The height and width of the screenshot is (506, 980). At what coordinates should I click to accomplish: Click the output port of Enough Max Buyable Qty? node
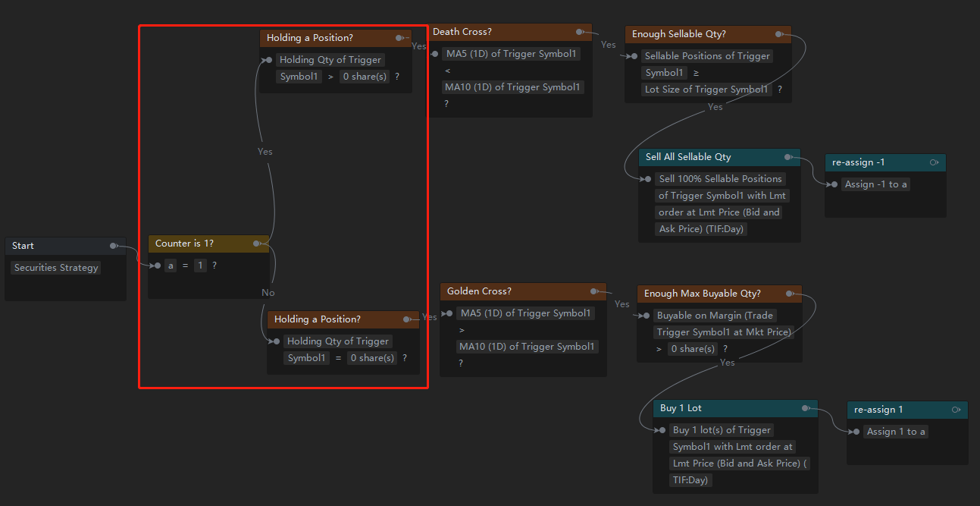point(789,294)
